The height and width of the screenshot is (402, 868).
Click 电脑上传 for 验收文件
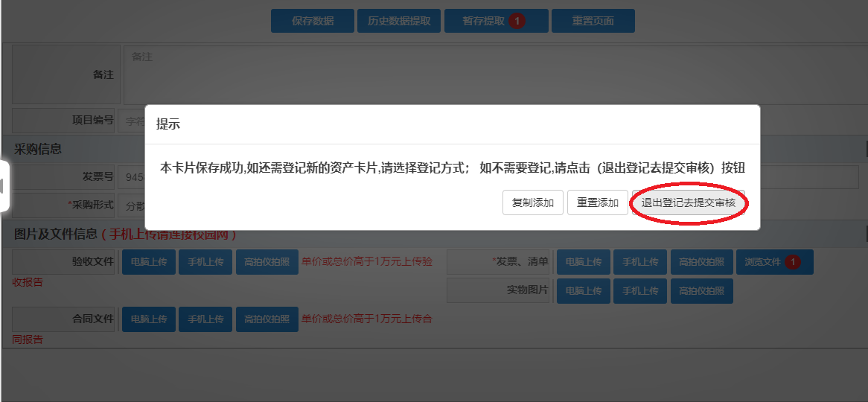click(149, 262)
